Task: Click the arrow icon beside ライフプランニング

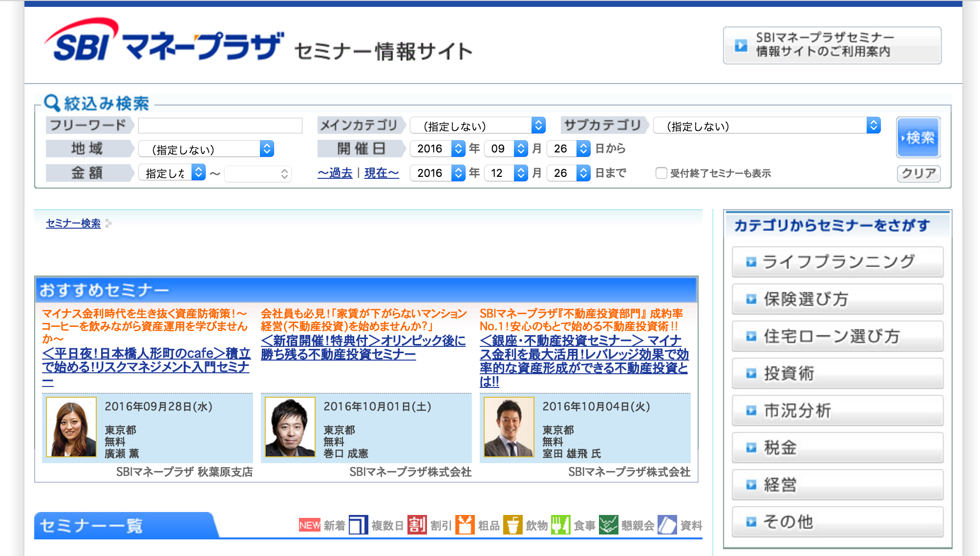Action: click(x=751, y=262)
